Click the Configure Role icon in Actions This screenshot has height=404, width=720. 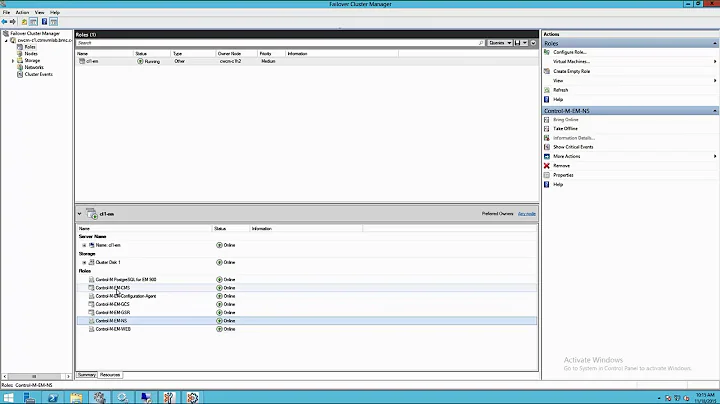click(x=546, y=52)
